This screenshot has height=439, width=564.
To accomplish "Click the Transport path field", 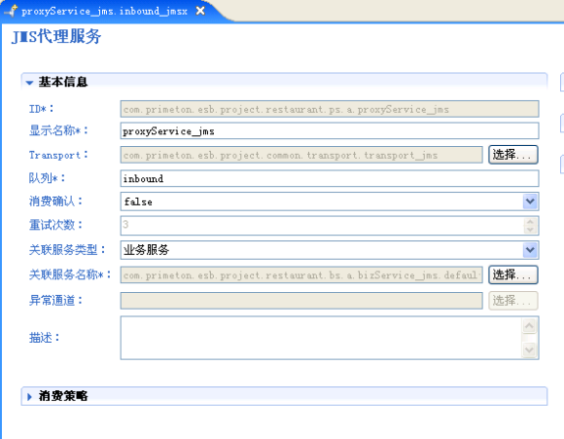I will 301,155.
